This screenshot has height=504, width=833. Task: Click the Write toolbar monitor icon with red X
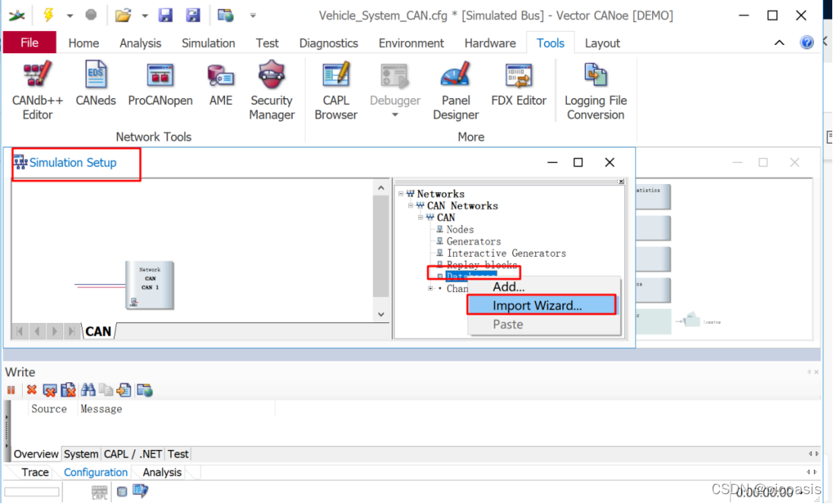click(49, 390)
